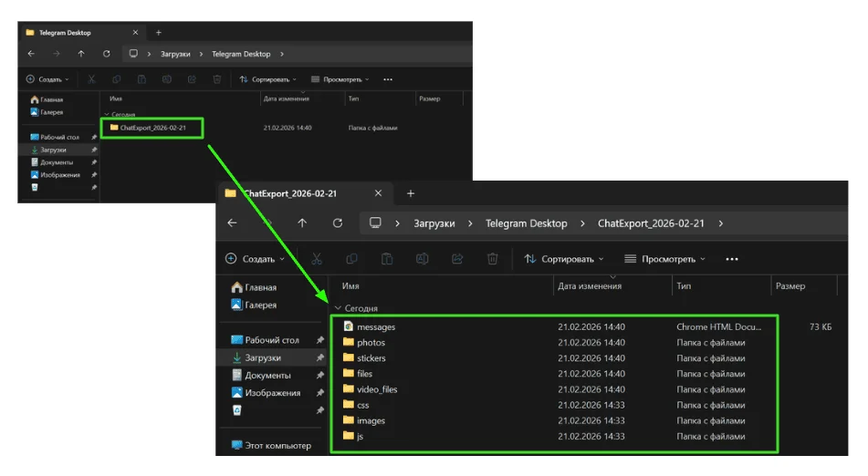Collapse the Сегодня group in ChatExport window
Viewport: 868px width, 476px height.
(339, 308)
